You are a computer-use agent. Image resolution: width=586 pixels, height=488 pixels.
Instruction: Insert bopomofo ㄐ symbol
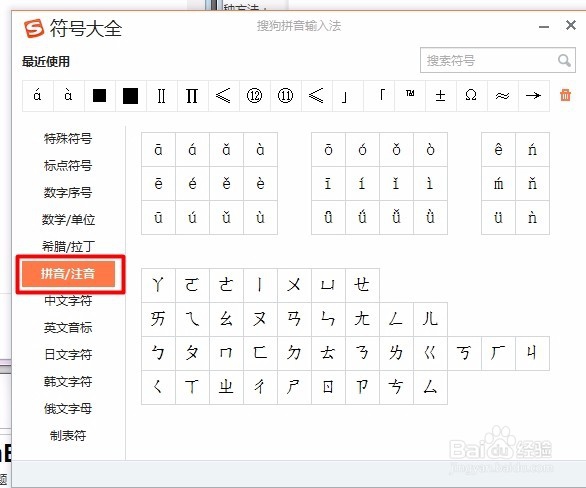click(533, 353)
